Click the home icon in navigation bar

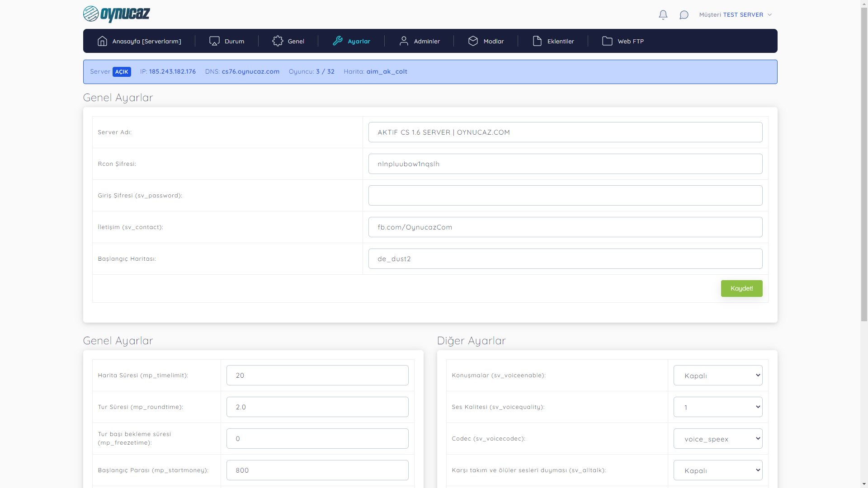(x=103, y=41)
